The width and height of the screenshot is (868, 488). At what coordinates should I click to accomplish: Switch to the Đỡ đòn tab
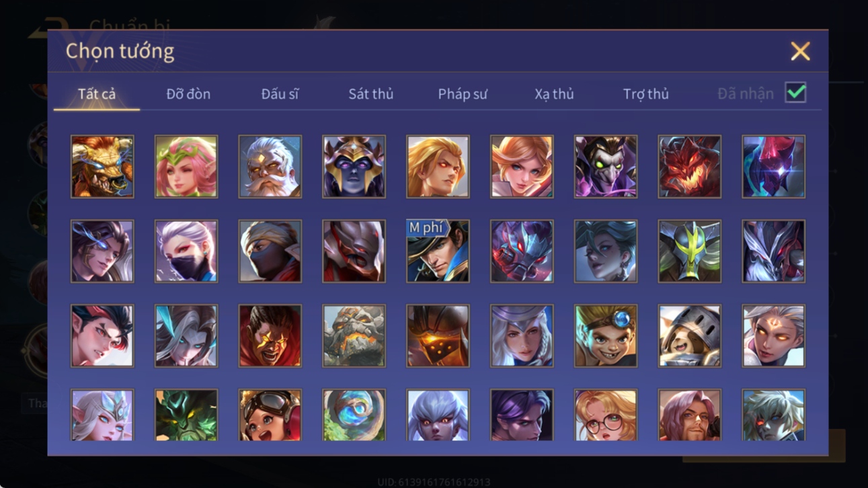click(188, 94)
